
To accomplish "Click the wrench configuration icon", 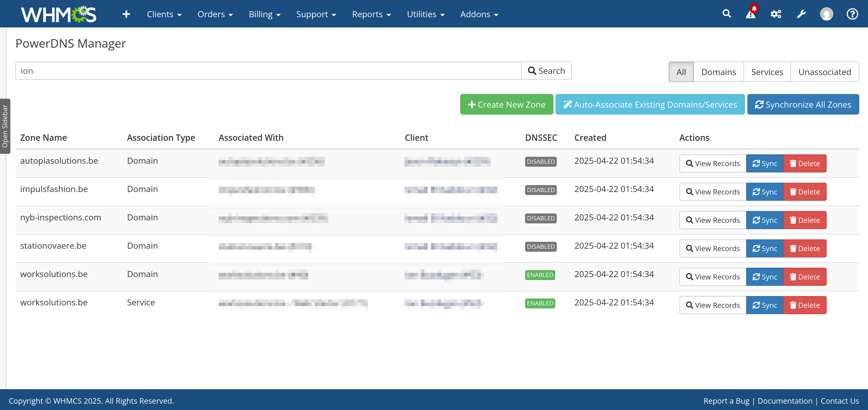I will tap(801, 14).
